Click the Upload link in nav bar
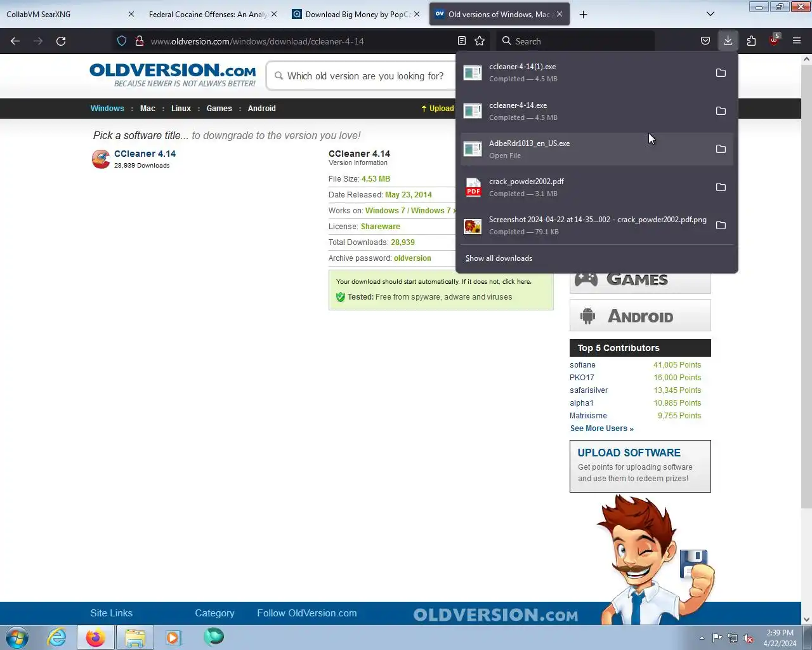Image resolution: width=812 pixels, height=650 pixels. tap(438, 109)
